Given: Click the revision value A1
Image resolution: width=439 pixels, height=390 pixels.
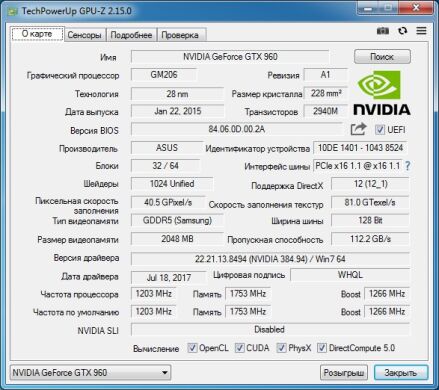Looking at the screenshot, I should point(325,75).
